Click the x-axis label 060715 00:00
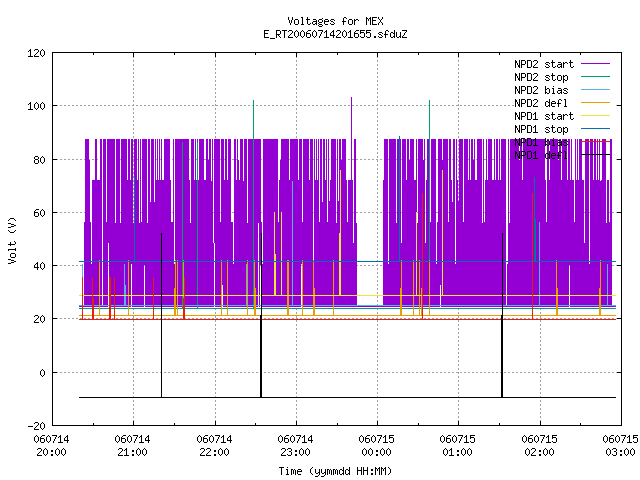 click(x=377, y=446)
